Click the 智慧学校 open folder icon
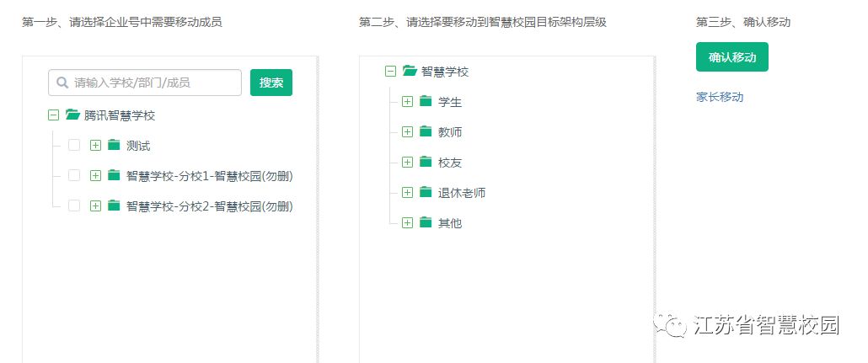 [x=410, y=70]
